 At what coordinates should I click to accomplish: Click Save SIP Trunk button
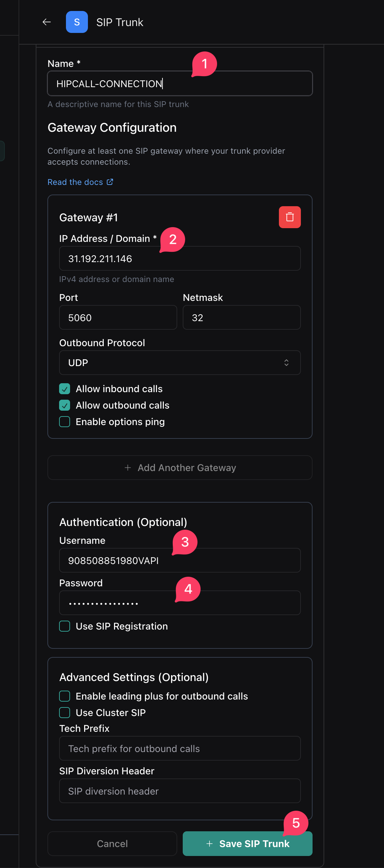pyautogui.click(x=247, y=844)
